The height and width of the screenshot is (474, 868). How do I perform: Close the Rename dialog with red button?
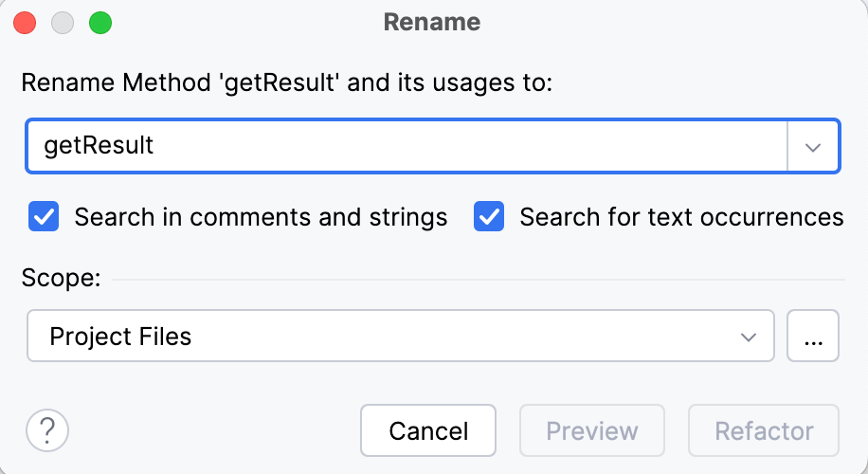(x=26, y=23)
